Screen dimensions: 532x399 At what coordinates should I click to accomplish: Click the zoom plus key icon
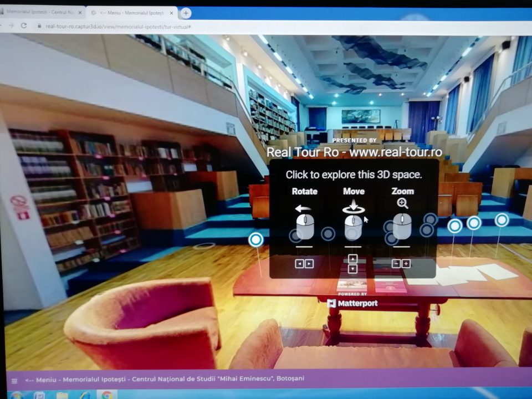(x=406, y=264)
